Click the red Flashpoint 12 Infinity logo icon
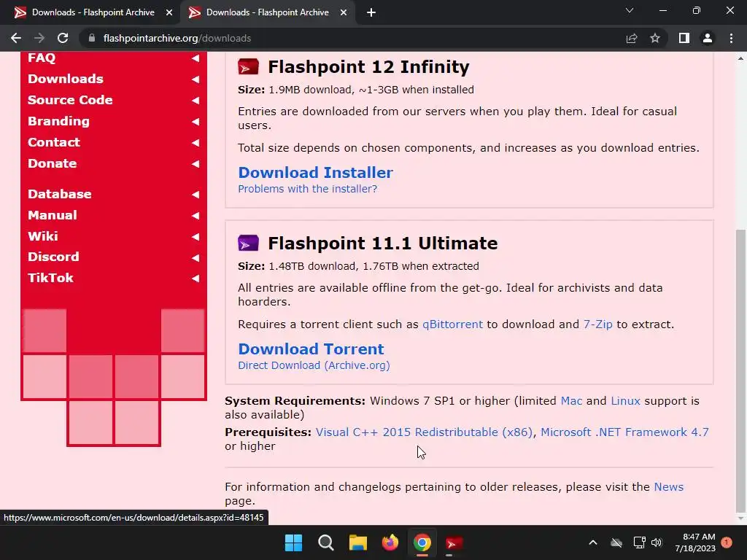747x560 pixels. tap(248, 66)
